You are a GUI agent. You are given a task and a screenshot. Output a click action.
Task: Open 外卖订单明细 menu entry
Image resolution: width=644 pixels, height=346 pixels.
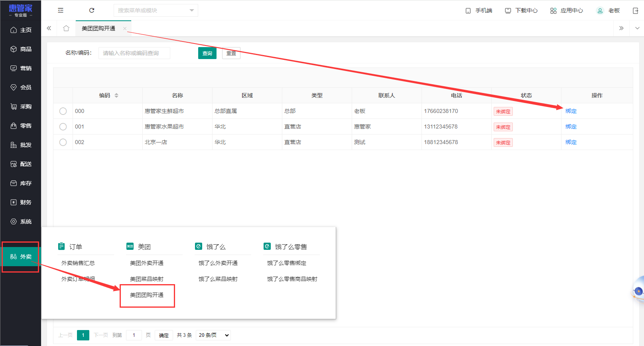point(78,279)
